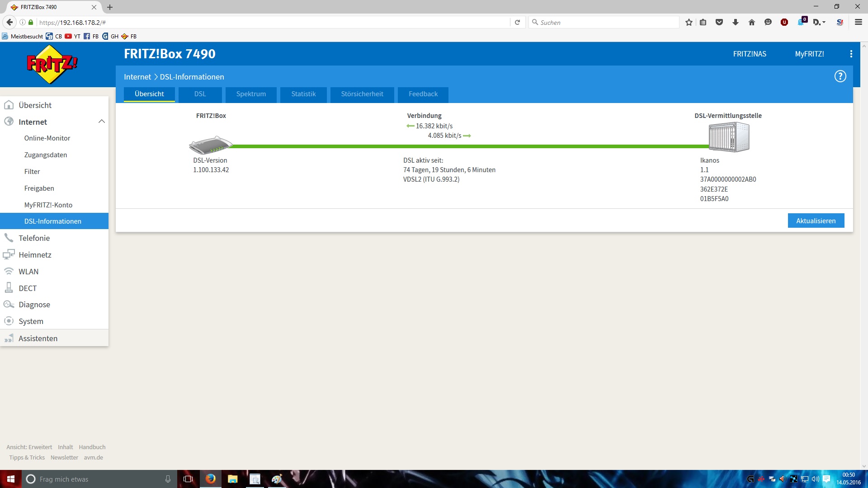Screen dimensions: 868x488
Task: Switch to the Spektrum tab
Action: click(251, 94)
